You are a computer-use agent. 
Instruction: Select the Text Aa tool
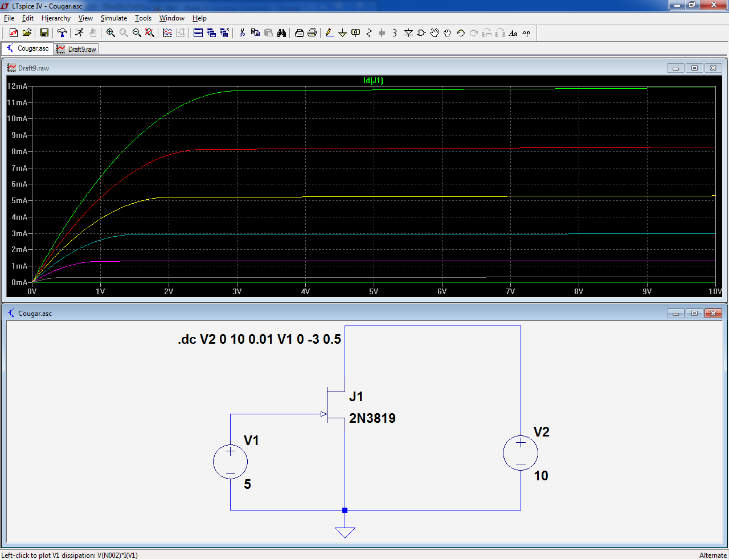coord(513,33)
